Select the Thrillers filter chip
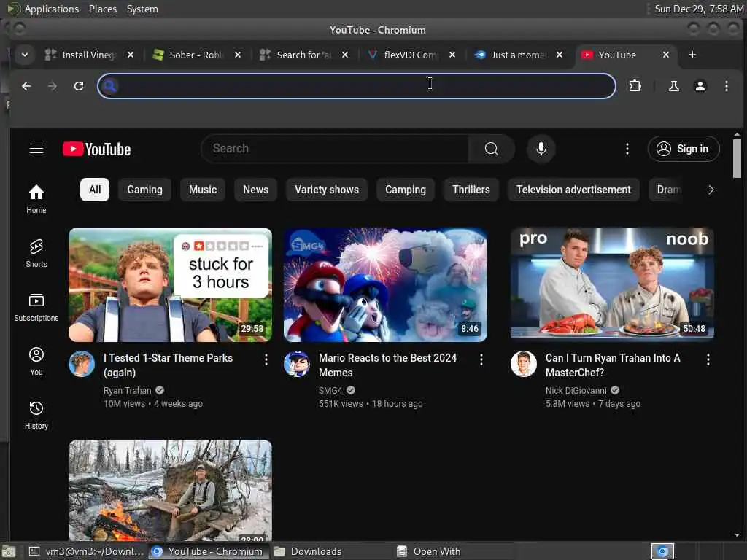This screenshot has width=747, height=560. 471,190
